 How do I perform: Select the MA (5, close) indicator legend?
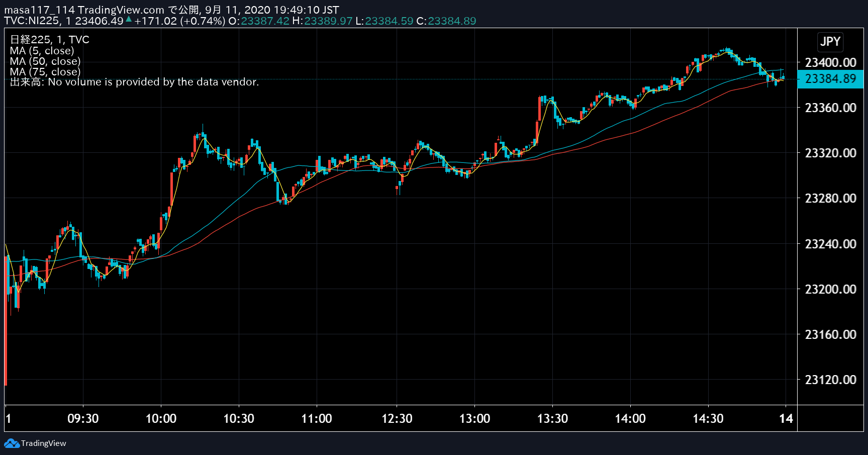pos(42,51)
